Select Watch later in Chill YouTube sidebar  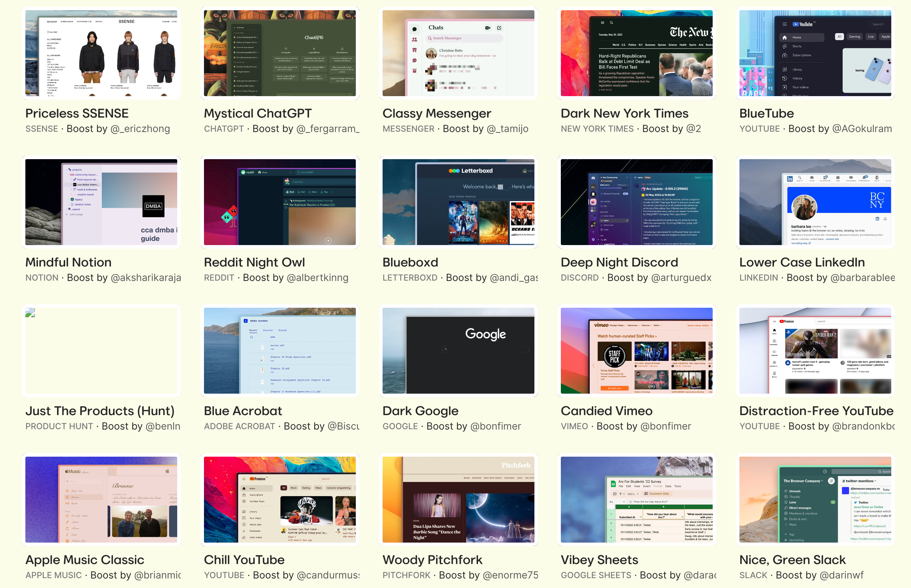255,525
